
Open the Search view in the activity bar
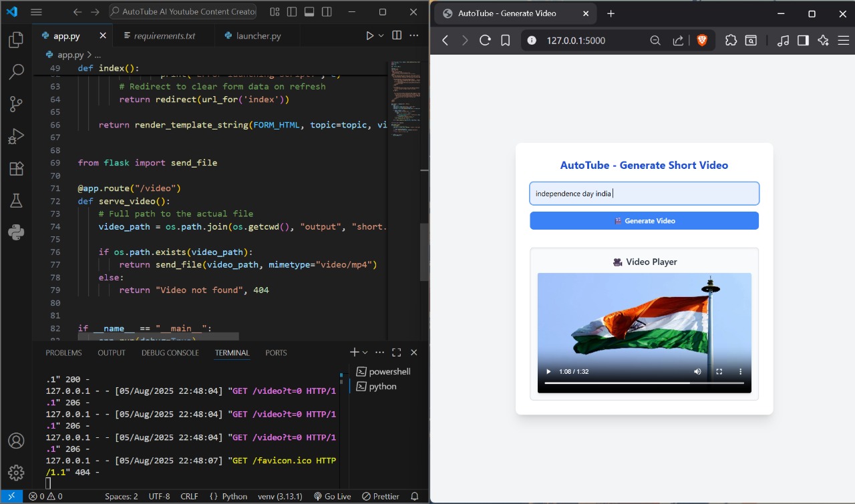pyautogui.click(x=16, y=72)
